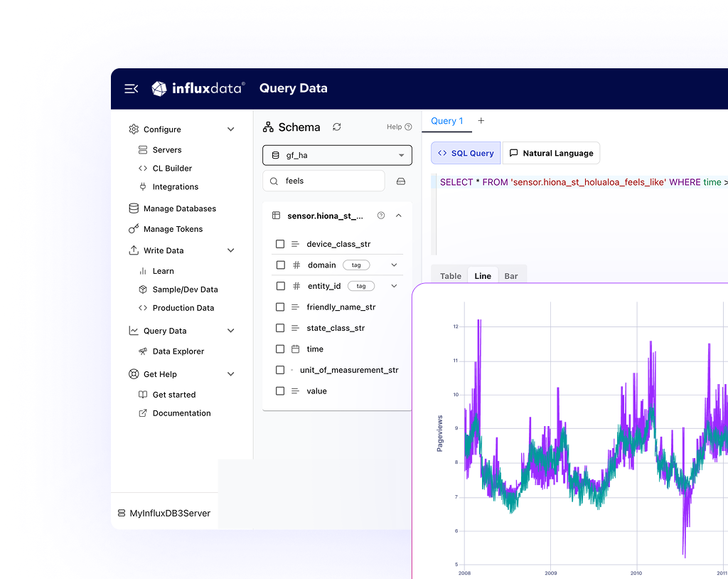Click the Query Data chart icon
The image size is (728, 579).
point(134,330)
